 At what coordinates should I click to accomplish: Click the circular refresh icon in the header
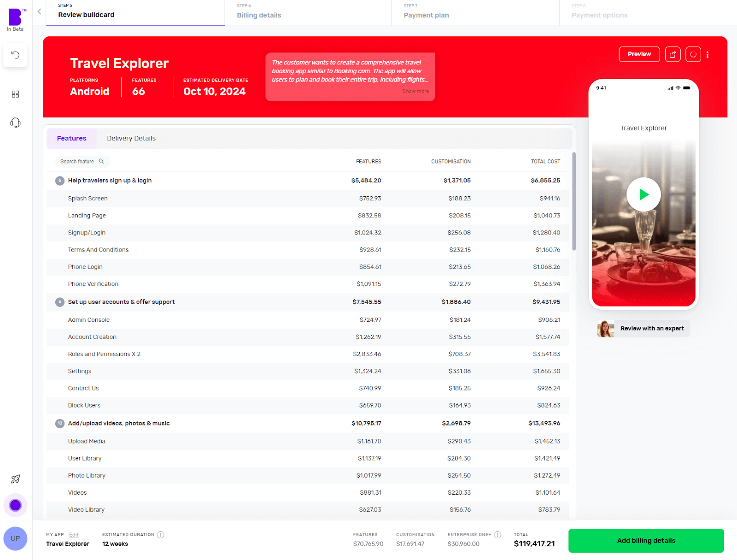[x=693, y=54]
